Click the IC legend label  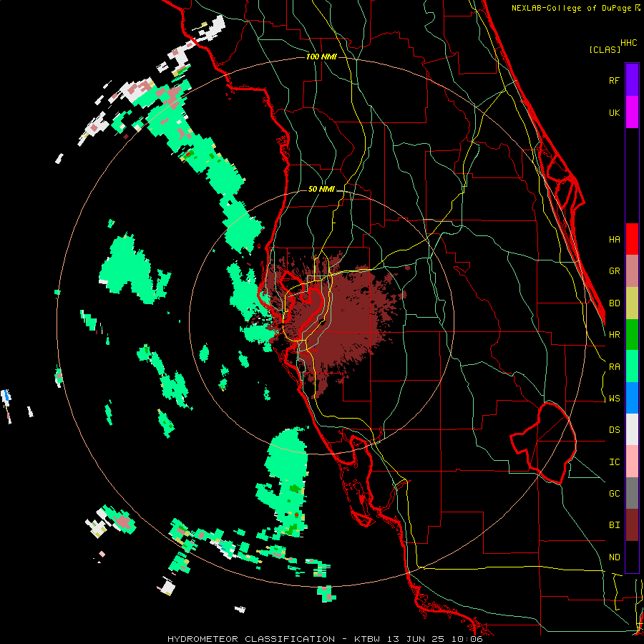tap(615, 462)
